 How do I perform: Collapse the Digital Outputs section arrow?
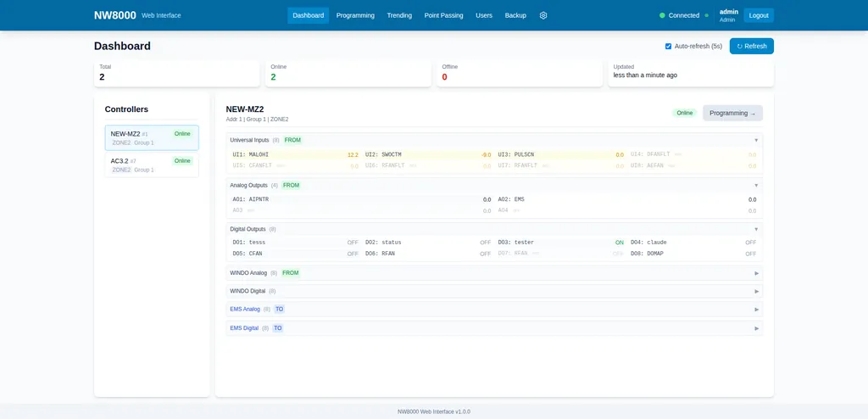tap(756, 229)
